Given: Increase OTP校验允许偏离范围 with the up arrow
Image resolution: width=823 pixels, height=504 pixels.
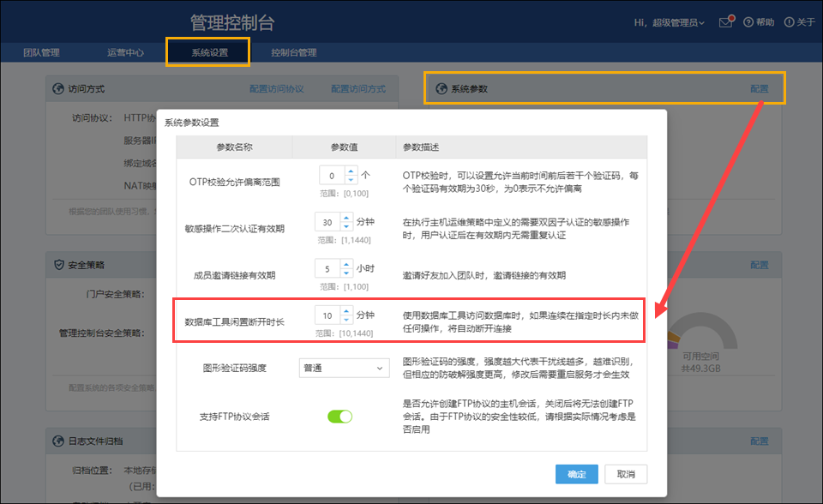Looking at the screenshot, I should tap(350, 171).
